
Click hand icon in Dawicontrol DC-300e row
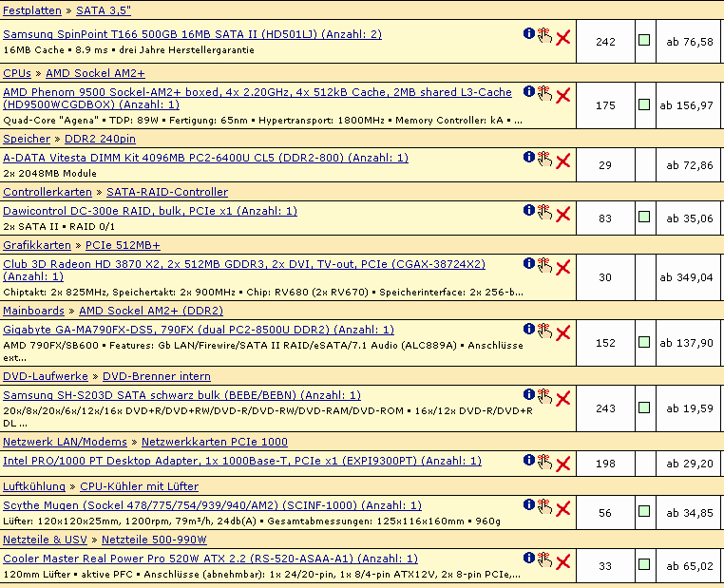click(544, 213)
